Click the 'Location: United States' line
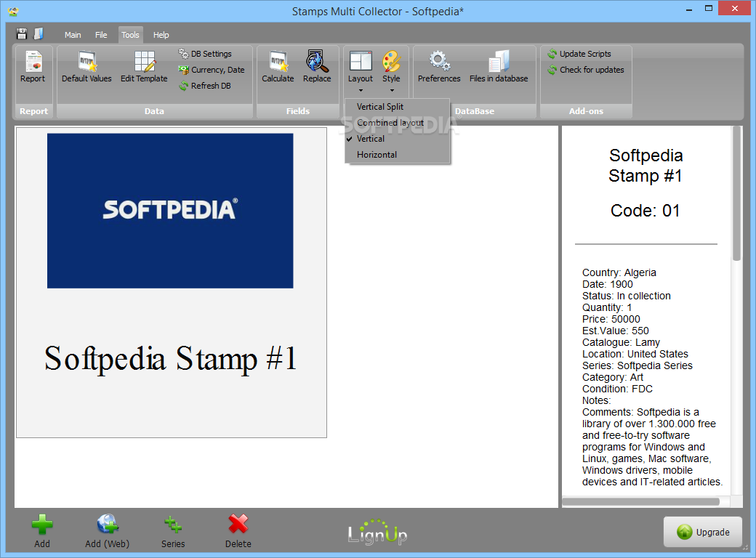756x558 pixels. [635, 354]
